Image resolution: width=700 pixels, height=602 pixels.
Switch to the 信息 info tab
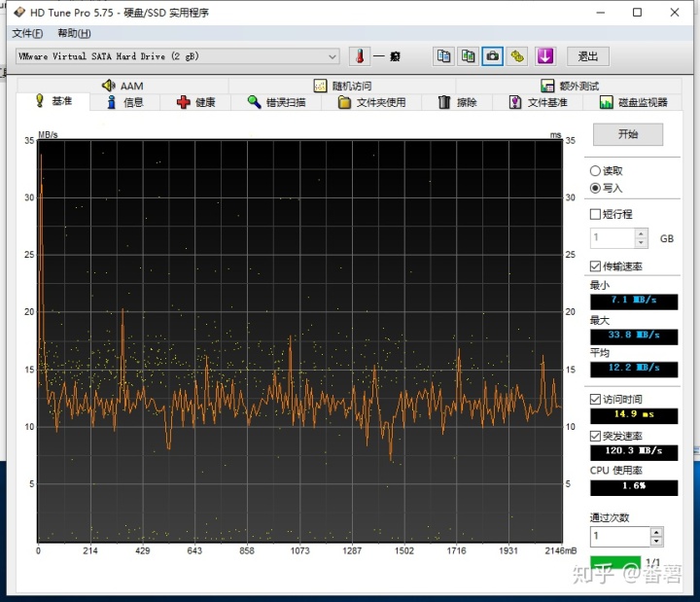(x=125, y=102)
